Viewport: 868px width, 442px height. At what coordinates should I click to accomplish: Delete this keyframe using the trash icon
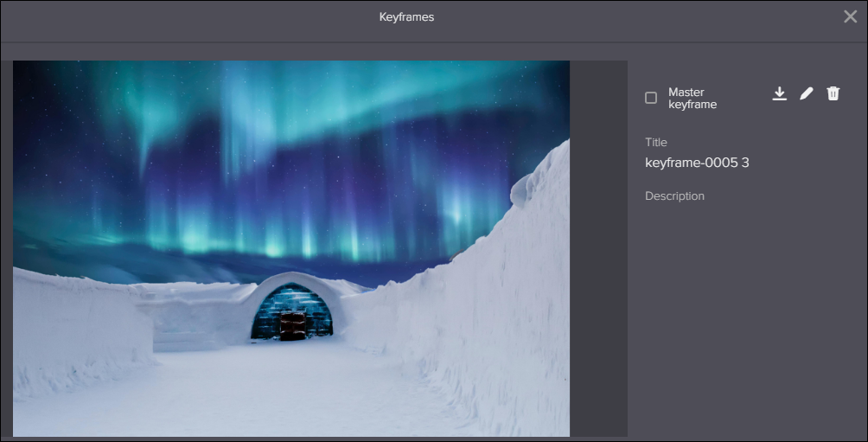pyautogui.click(x=833, y=93)
